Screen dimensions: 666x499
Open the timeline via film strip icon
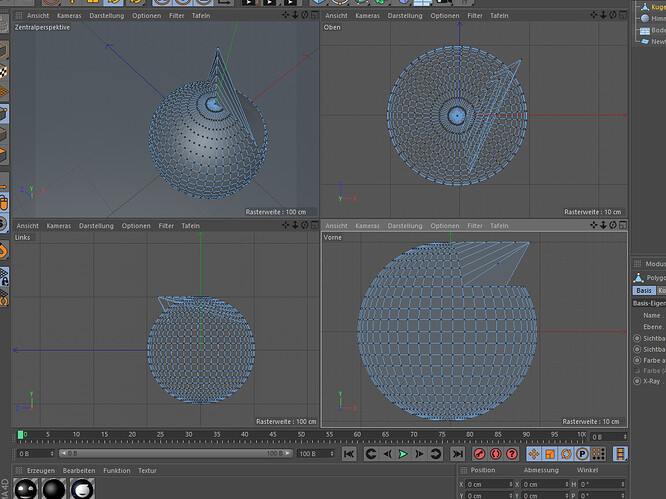pos(620,454)
